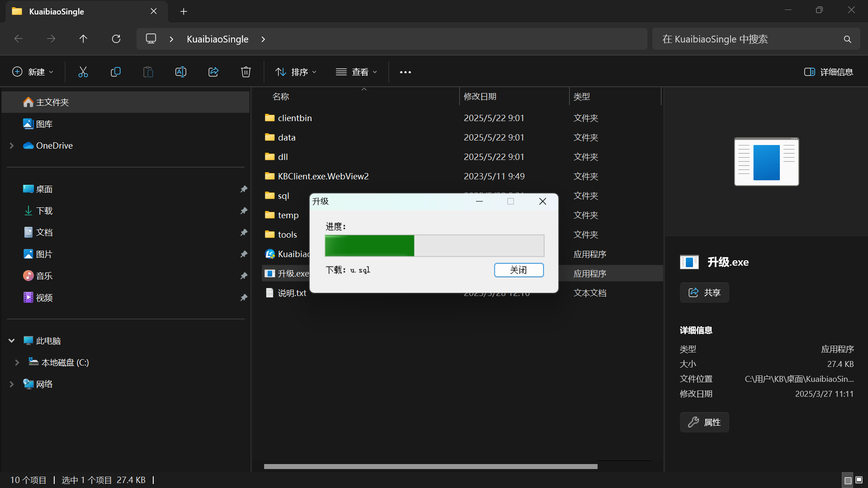Image resolution: width=868 pixels, height=488 pixels.
Task: Select the KBClient.exe.WebView2 folder
Action: pos(462,176)
